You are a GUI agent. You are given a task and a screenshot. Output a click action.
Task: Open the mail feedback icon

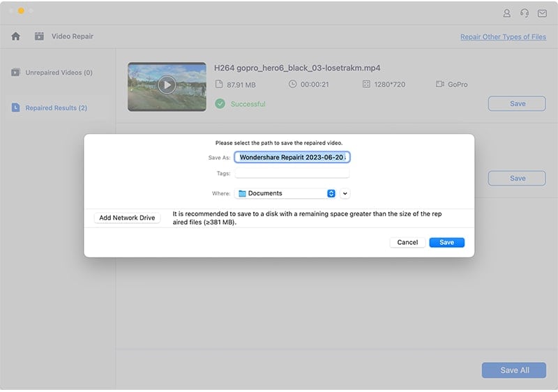[542, 13]
